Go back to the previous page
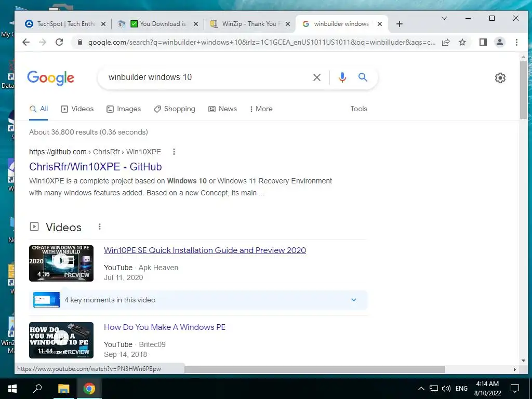This screenshot has height=399, width=532. pyautogui.click(x=26, y=42)
